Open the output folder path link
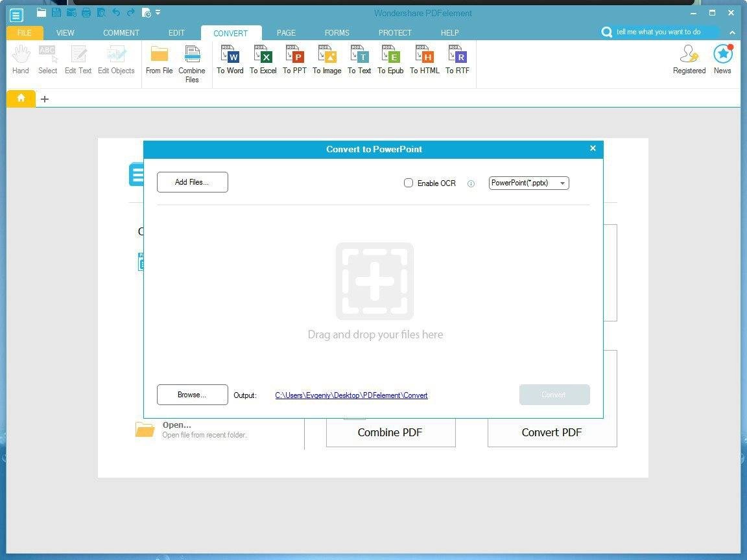The width and height of the screenshot is (747, 560). [x=351, y=395]
